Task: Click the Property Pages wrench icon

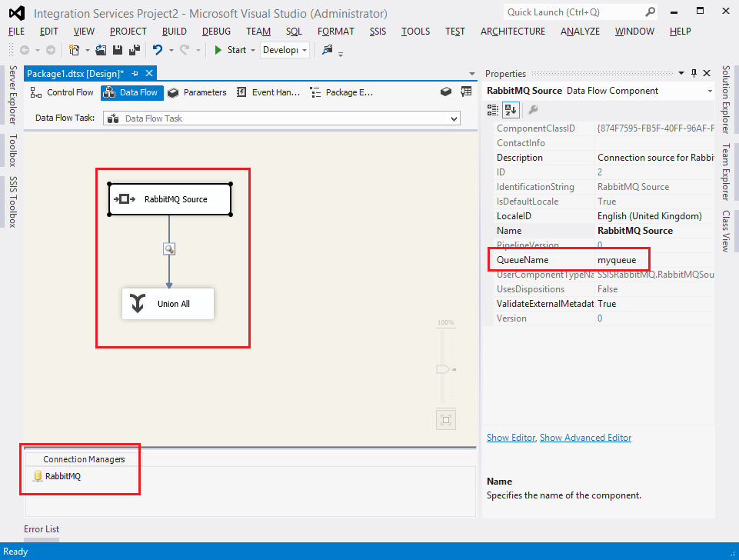Action: point(534,110)
